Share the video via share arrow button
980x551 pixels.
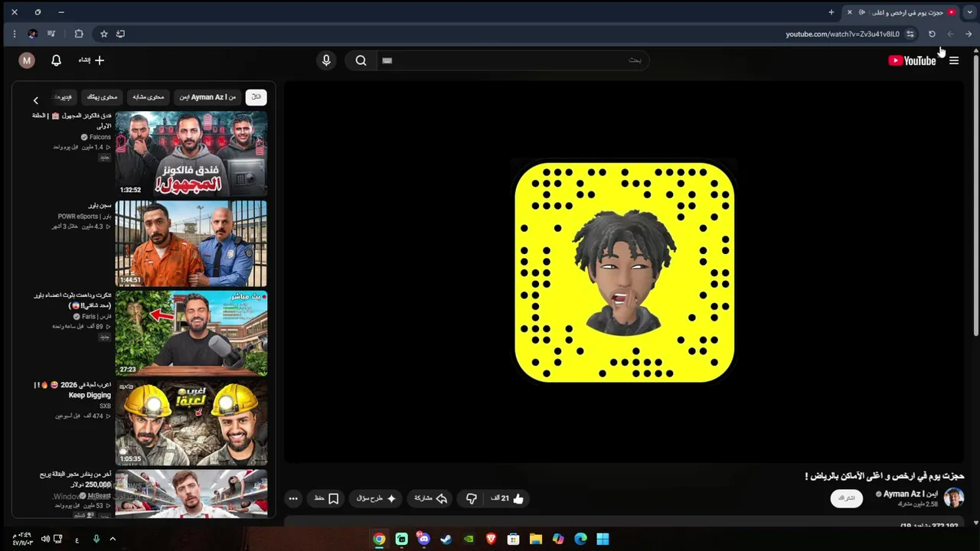click(430, 498)
